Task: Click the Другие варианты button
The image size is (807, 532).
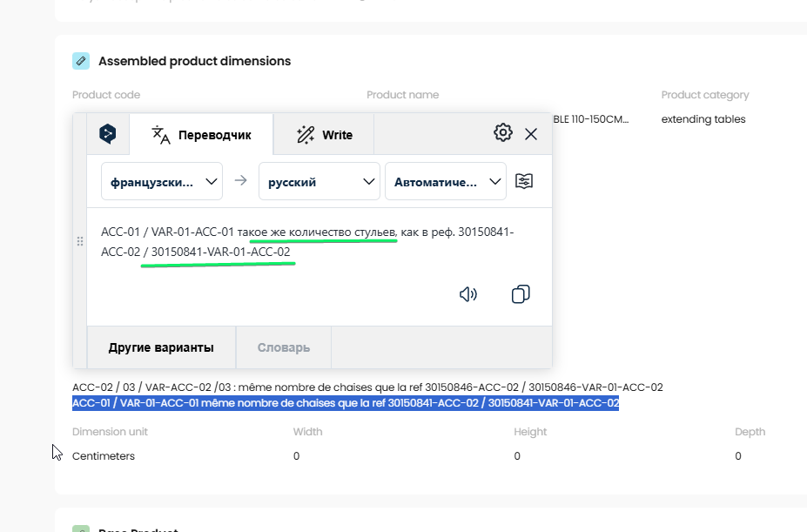Action: point(161,347)
